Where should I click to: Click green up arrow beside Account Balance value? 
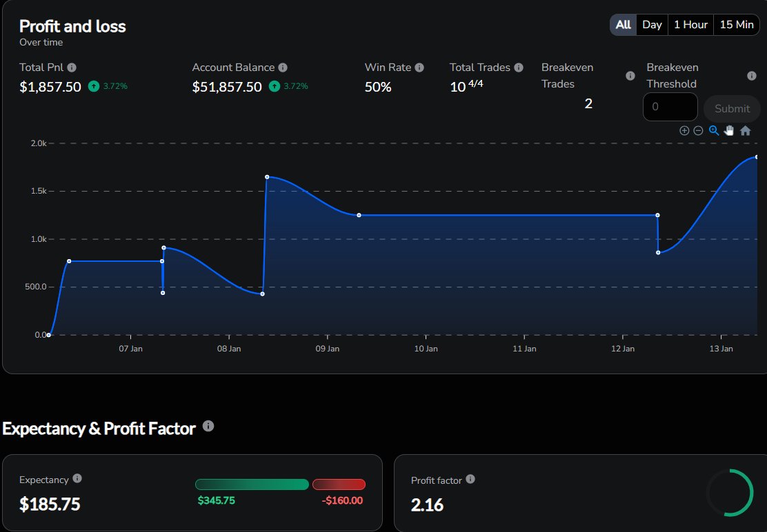point(275,86)
